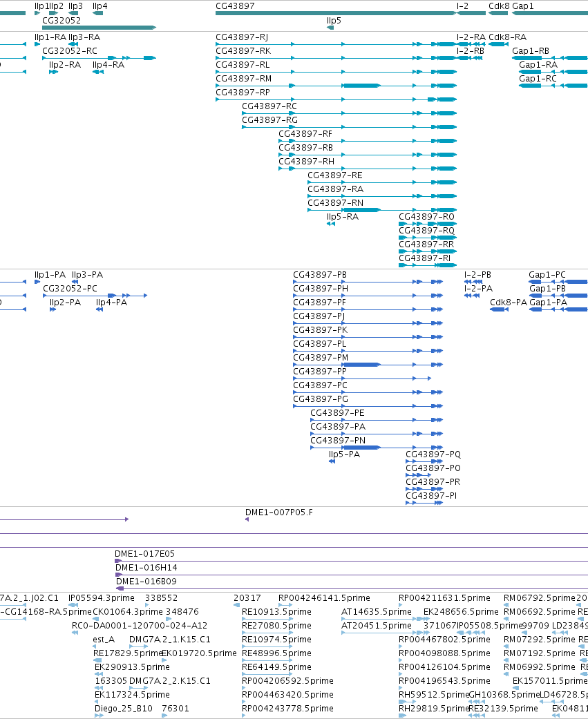The image size is (588, 719).
Task: Select transcript CG43897-RQ
Action: click(426, 230)
